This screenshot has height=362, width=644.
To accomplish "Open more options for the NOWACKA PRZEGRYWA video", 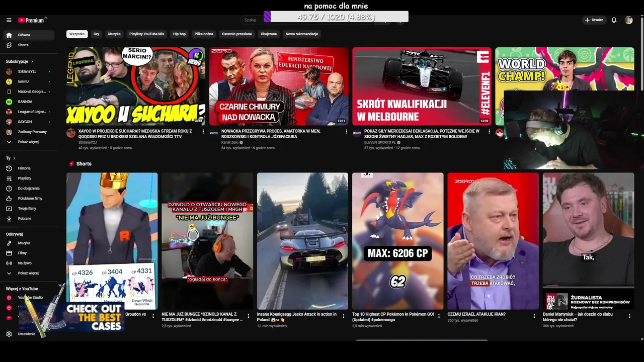I will point(346,132).
